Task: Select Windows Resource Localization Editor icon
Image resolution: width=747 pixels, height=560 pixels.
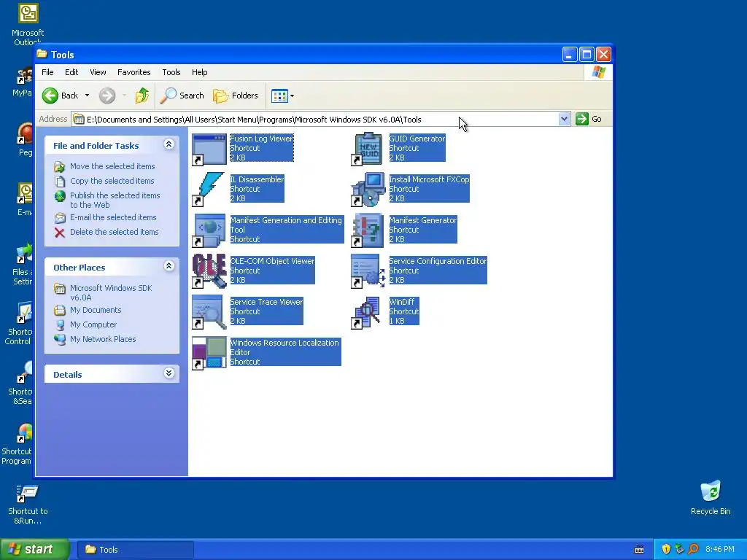Action: 209,353
